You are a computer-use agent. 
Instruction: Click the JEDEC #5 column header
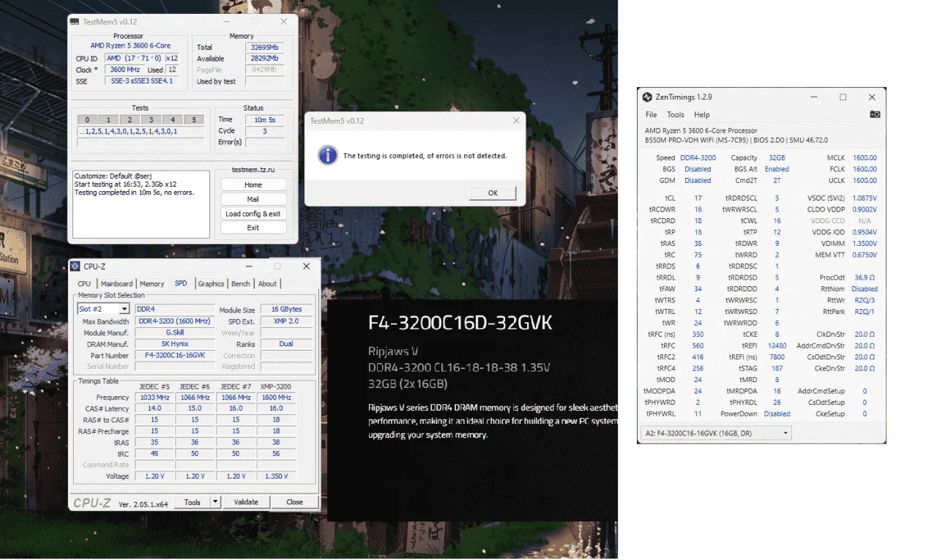coord(154,387)
